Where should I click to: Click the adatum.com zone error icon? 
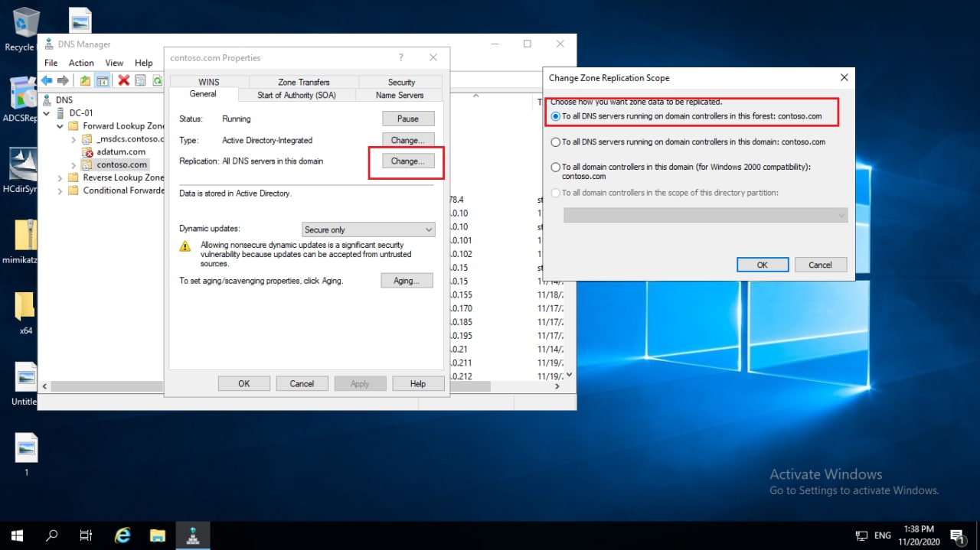(x=87, y=152)
